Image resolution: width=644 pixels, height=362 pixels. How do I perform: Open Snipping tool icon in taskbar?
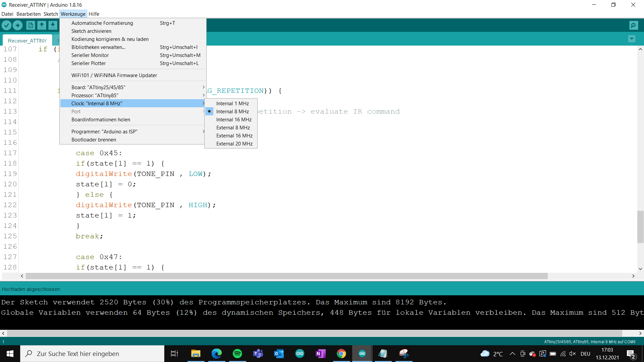pyautogui.click(x=404, y=354)
